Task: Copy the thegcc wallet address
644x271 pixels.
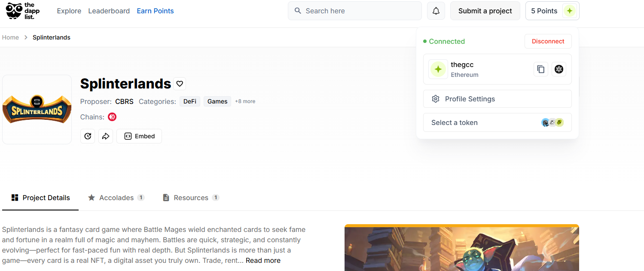Action: [541, 69]
